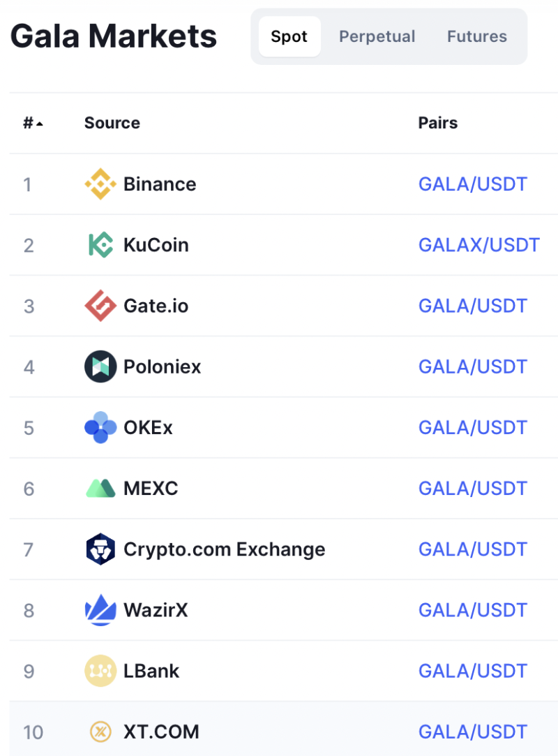Sort the table by the # column
This screenshot has width=558, height=756.
[33, 123]
